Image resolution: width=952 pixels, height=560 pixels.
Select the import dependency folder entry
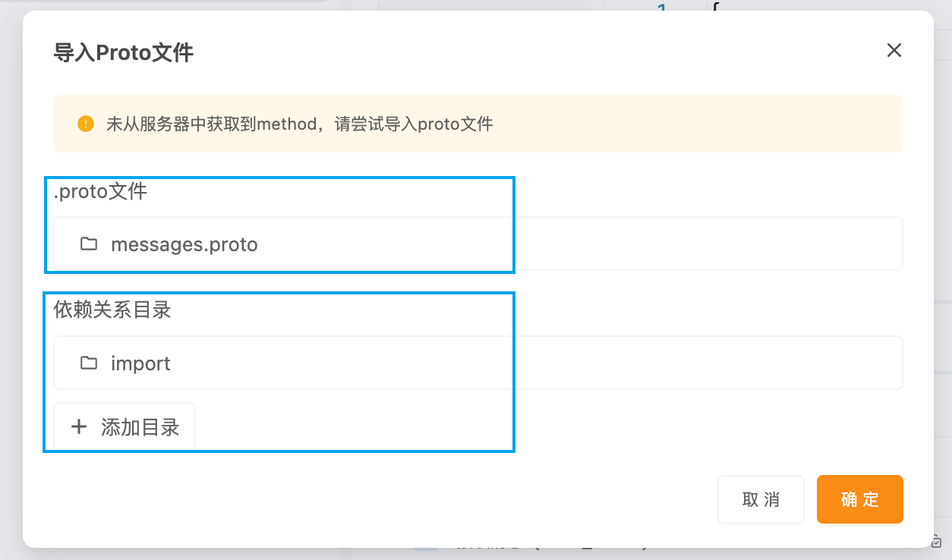click(x=140, y=363)
